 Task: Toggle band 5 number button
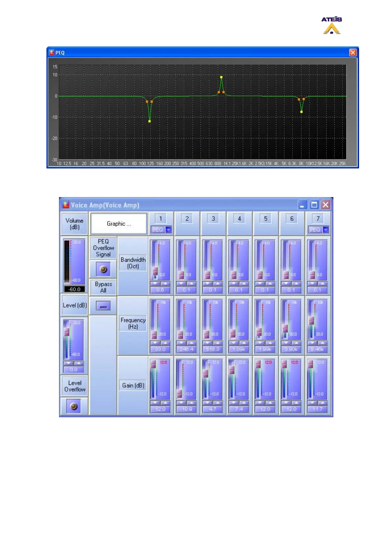point(266,219)
